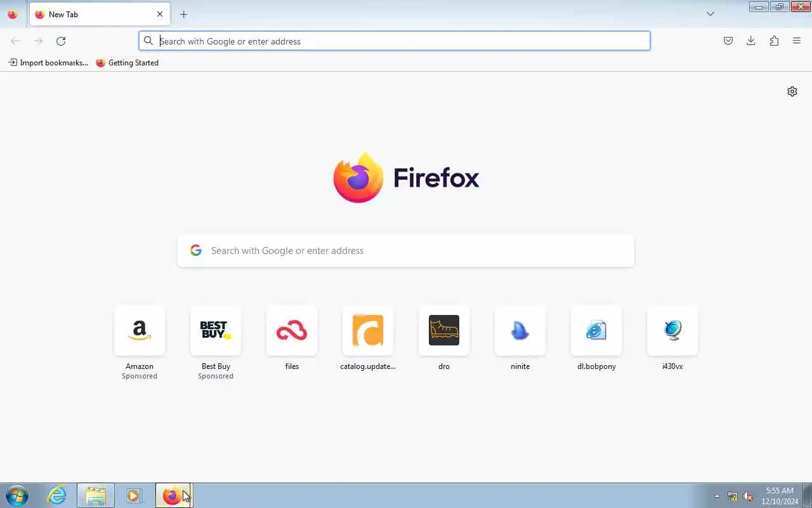Open Getting Started bookmark
This screenshot has height=508, width=812.
point(127,63)
